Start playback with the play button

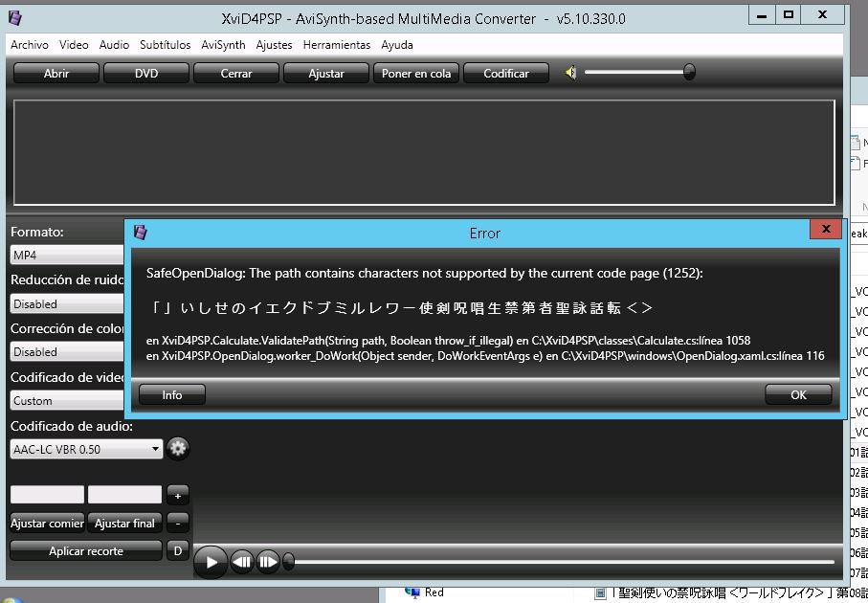[211, 562]
